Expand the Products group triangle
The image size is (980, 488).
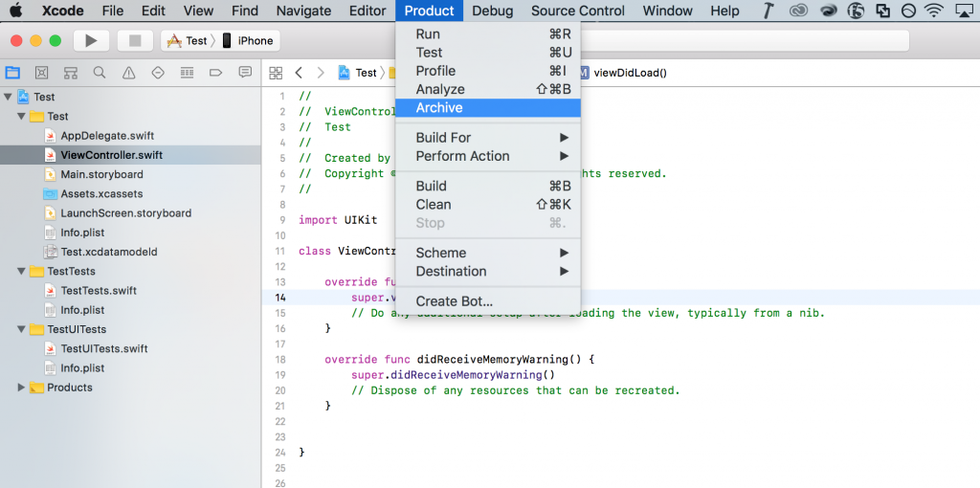click(21, 388)
